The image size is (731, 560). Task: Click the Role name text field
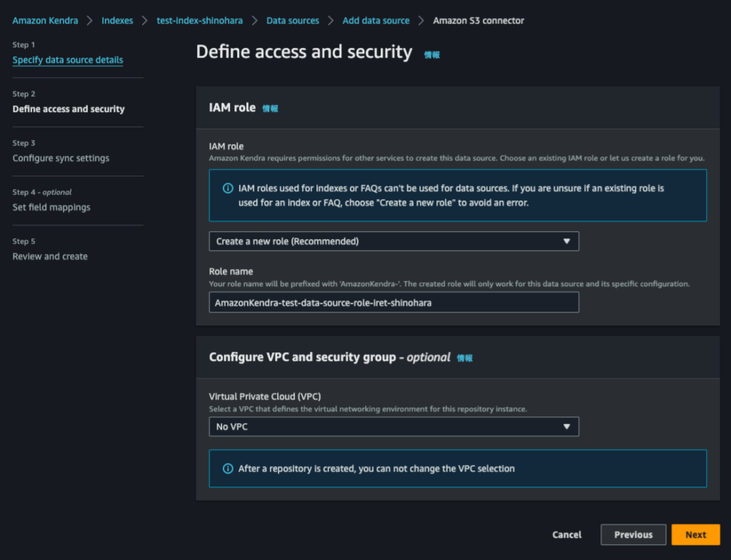pyautogui.click(x=393, y=302)
